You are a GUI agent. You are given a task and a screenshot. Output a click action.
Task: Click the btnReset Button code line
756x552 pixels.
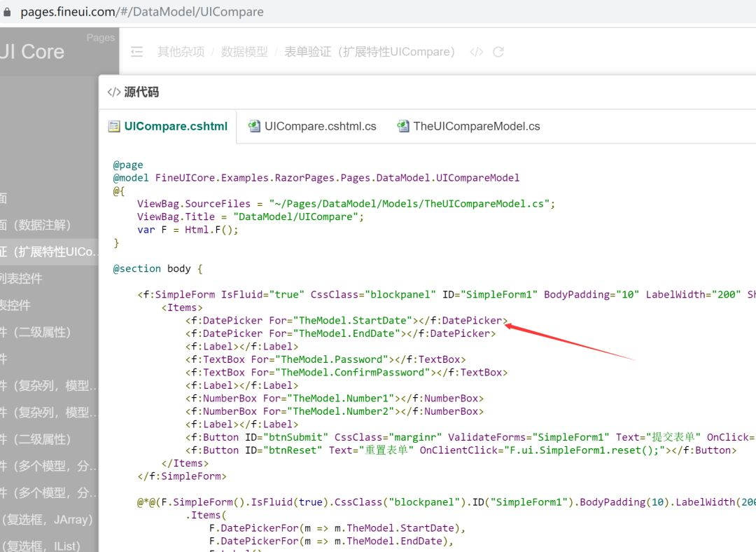click(x=461, y=450)
